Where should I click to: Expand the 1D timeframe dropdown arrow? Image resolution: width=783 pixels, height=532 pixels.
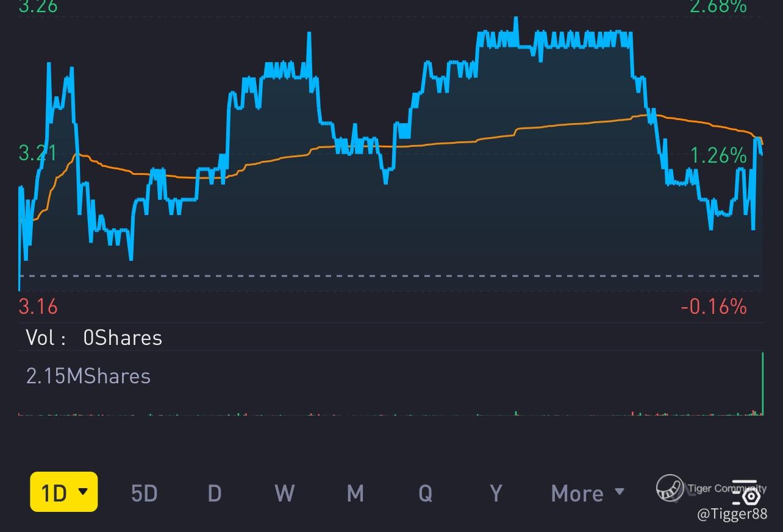84,491
